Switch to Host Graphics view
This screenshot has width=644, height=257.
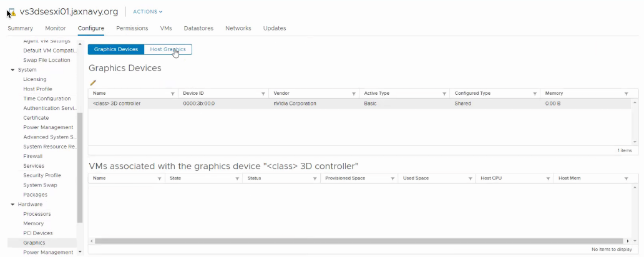[x=168, y=49]
